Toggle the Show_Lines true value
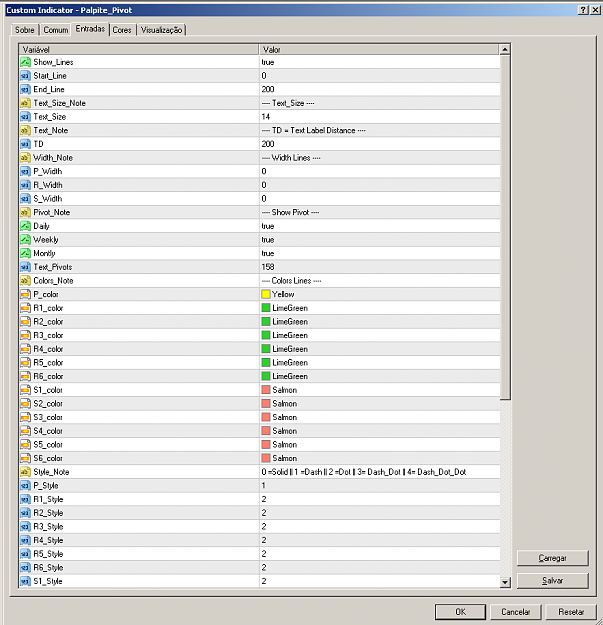This screenshot has height=625, width=603. (x=268, y=62)
